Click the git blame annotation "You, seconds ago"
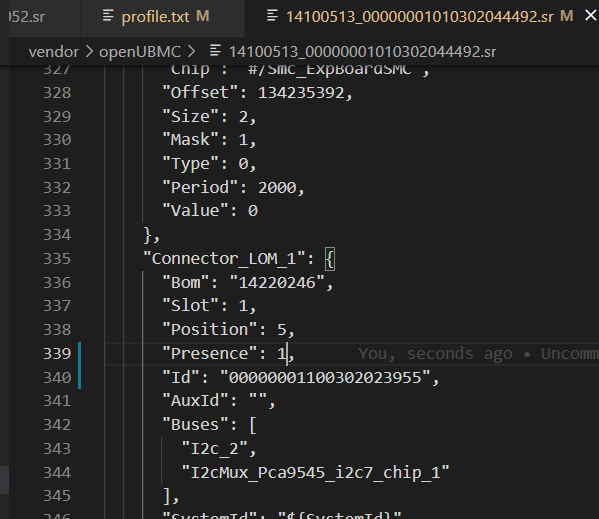Viewport: 599px width, 519px height. pyautogui.click(x=435, y=354)
